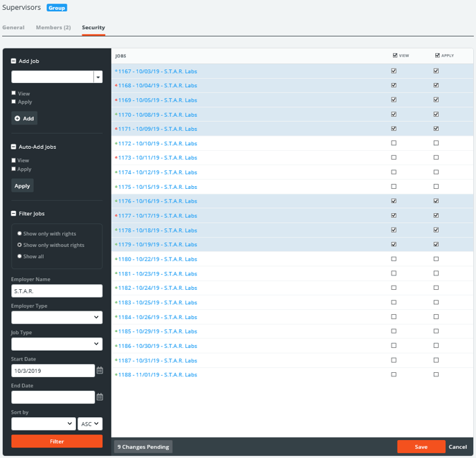Check View for job 1172
The height and width of the screenshot is (458, 476).
point(394,143)
